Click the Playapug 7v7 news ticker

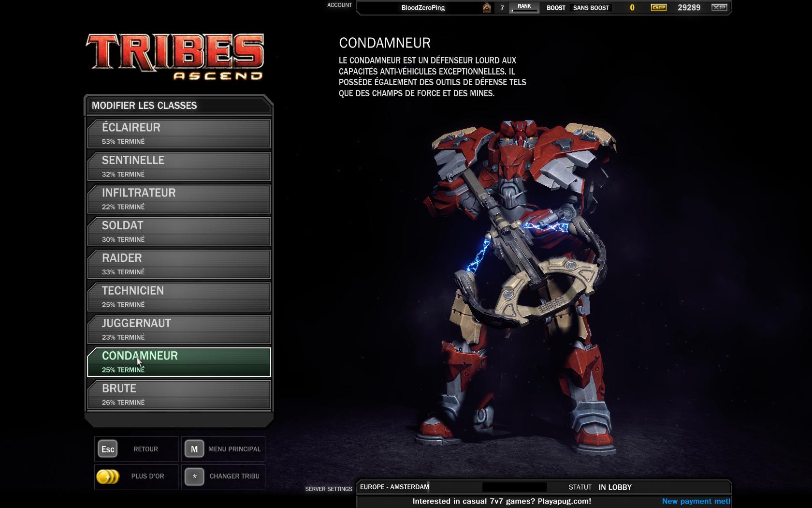click(x=502, y=501)
